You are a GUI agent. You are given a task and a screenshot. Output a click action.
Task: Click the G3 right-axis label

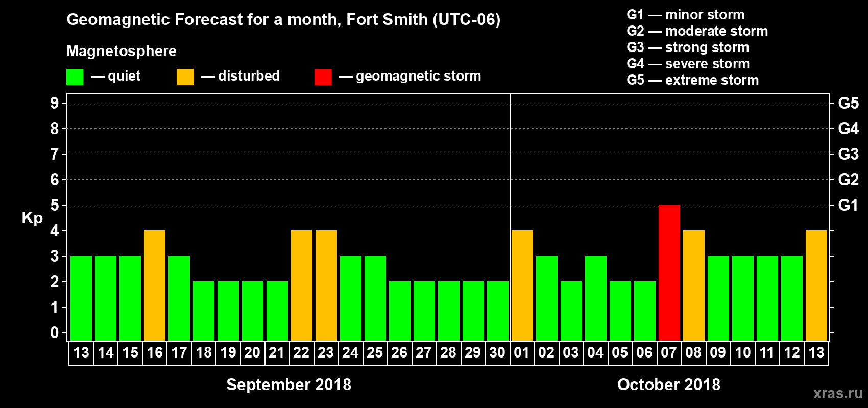coord(848,154)
